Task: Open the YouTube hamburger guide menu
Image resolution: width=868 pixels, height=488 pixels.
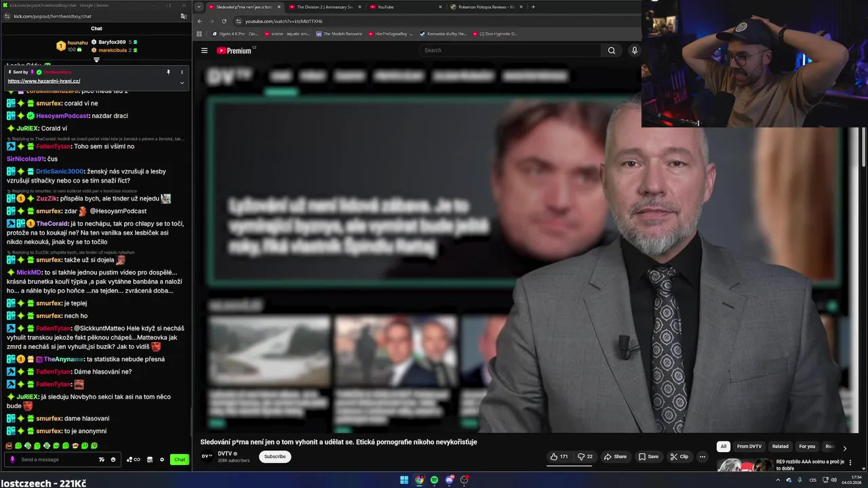Action: pos(204,50)
